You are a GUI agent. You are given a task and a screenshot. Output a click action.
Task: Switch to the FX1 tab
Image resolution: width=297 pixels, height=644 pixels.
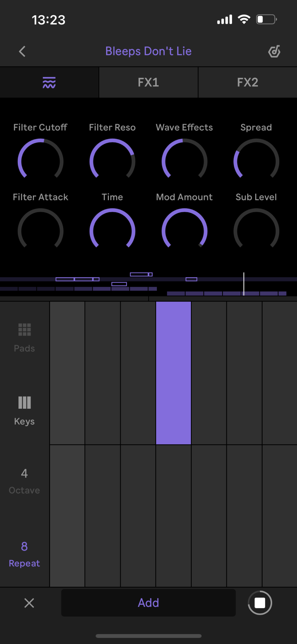(148, 82)
